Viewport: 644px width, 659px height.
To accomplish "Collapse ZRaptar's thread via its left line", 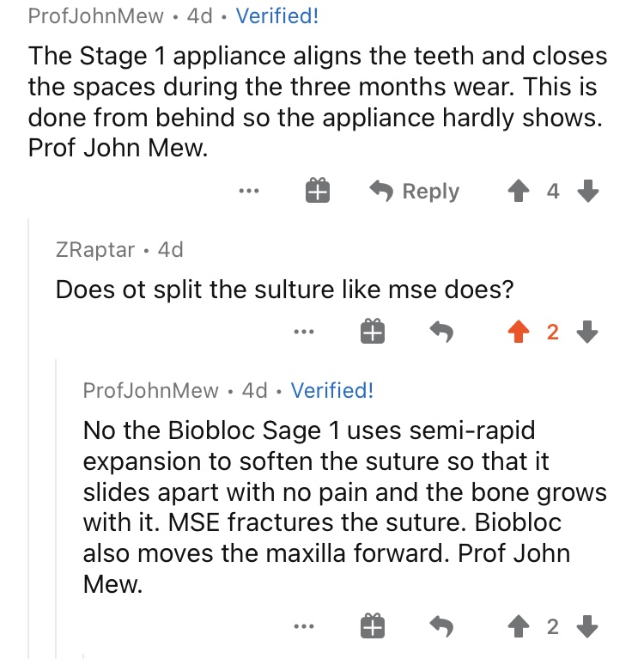I will [x=28, y=437].
